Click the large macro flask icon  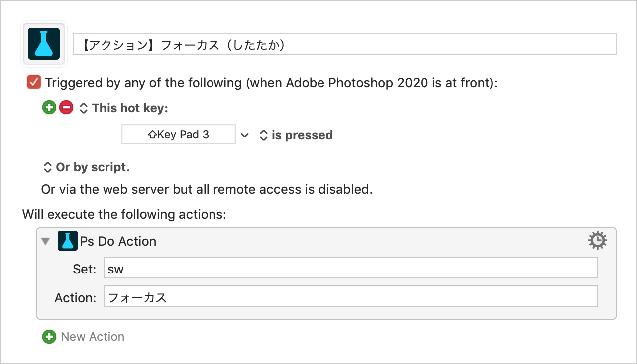click(44, 44)
